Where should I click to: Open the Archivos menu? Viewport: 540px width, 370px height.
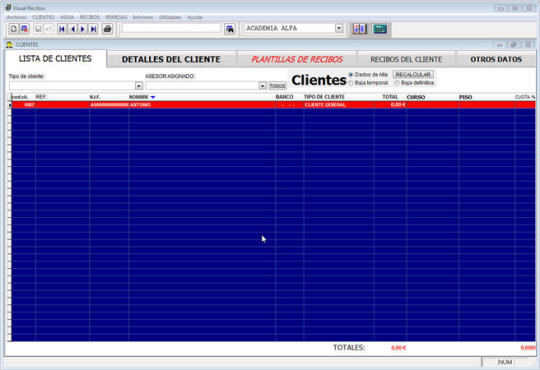(x=17, y=17)
